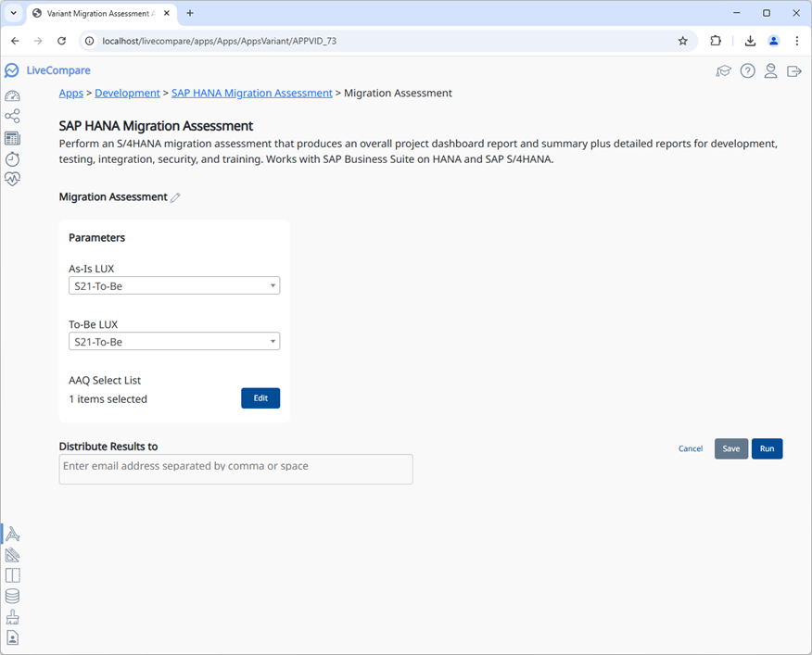Open the help question mark icon
Screen dimensions: 812x655
point(747,71)
